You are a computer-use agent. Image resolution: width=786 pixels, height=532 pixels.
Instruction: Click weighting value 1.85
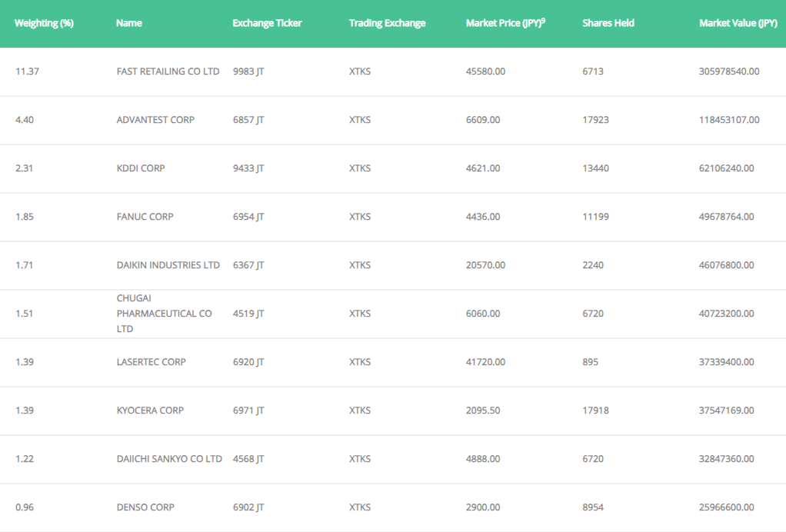[25, 217]
